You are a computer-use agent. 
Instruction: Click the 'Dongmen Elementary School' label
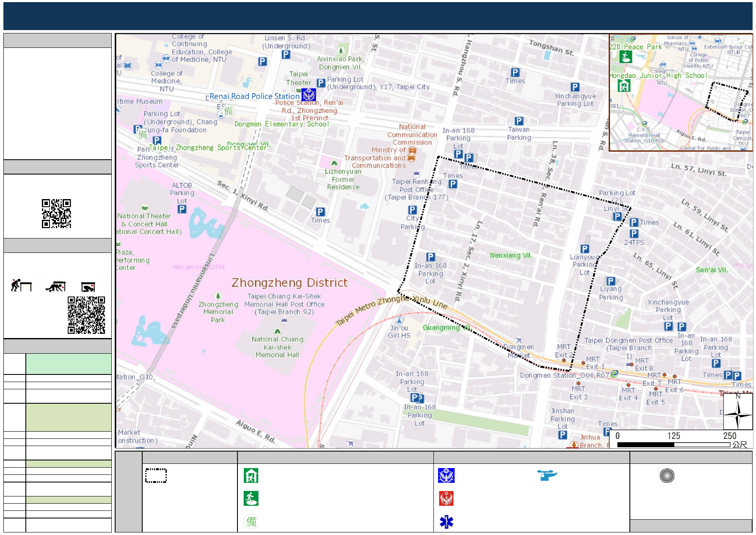click(x=281, y=124)
